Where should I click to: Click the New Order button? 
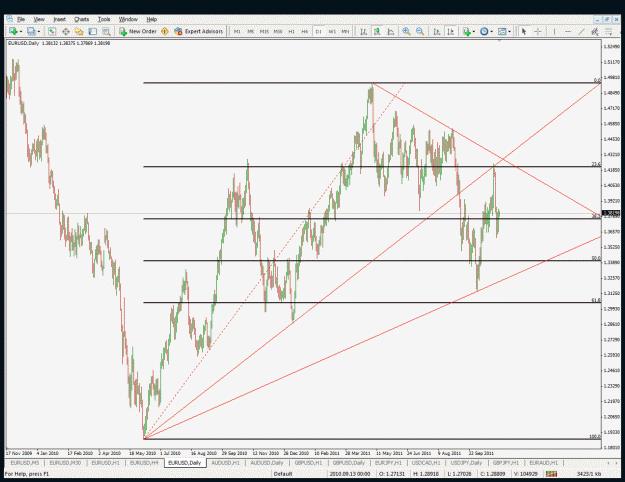(138, 31)
